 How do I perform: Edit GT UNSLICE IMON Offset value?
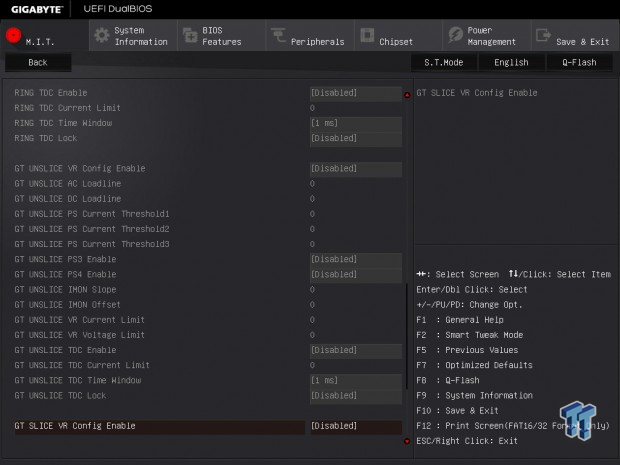click(312, 305)
